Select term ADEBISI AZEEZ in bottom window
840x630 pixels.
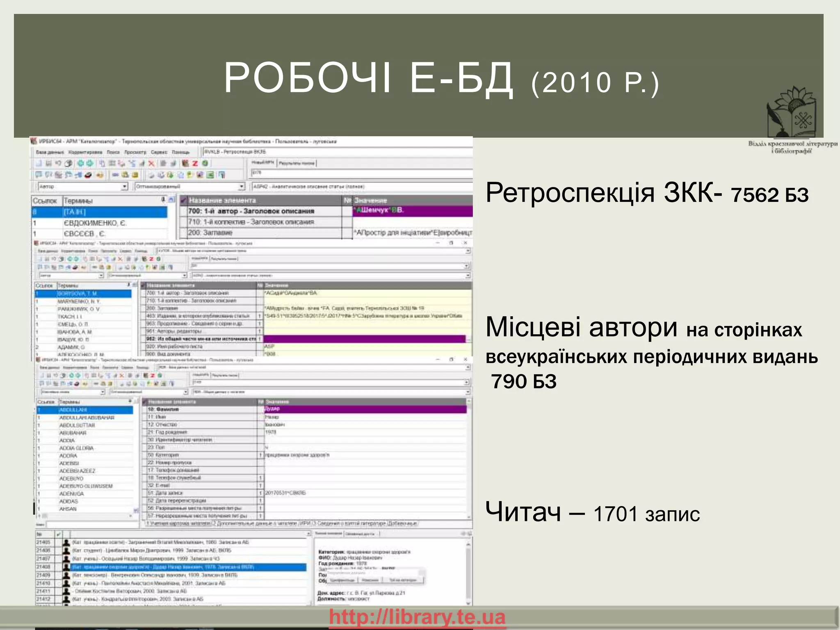pos(85,471)
